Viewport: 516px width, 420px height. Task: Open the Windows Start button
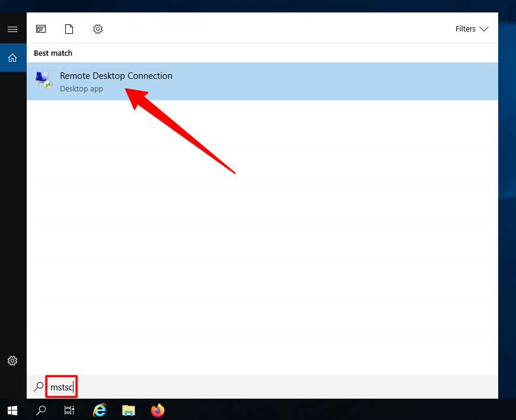click(12, 410)
